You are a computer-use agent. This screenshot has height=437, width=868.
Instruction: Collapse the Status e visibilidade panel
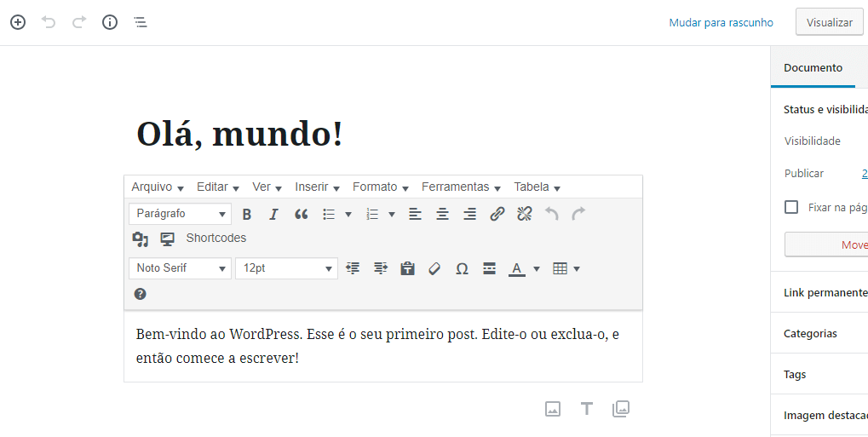click(x=819, y=110)
